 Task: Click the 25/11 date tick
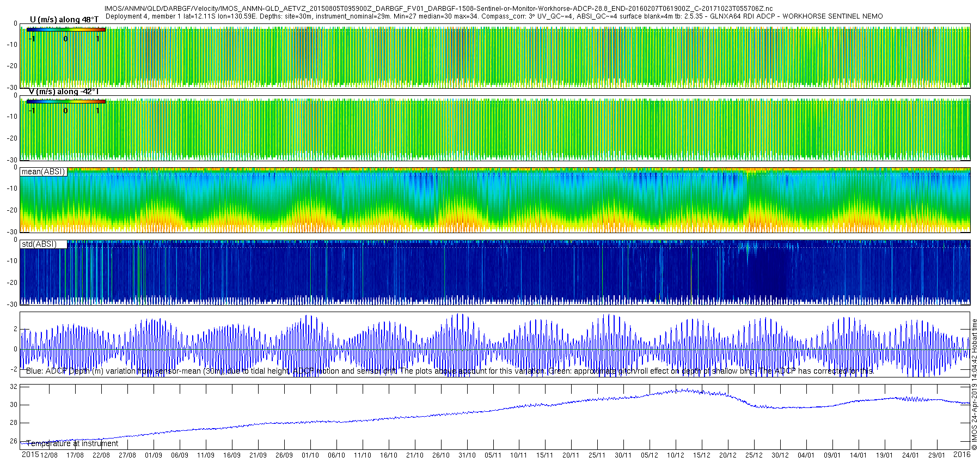[x=597, y=455]
